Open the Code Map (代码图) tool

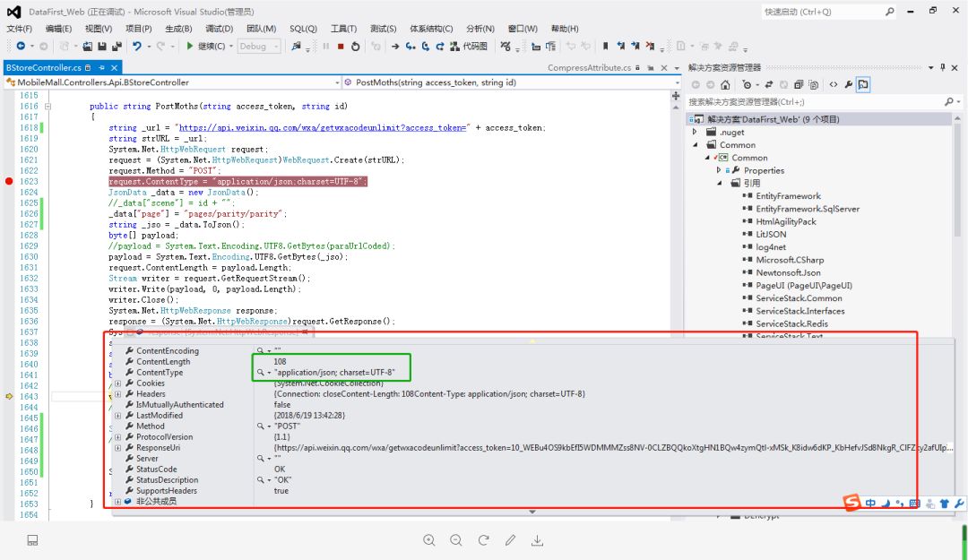click(469, 47)
